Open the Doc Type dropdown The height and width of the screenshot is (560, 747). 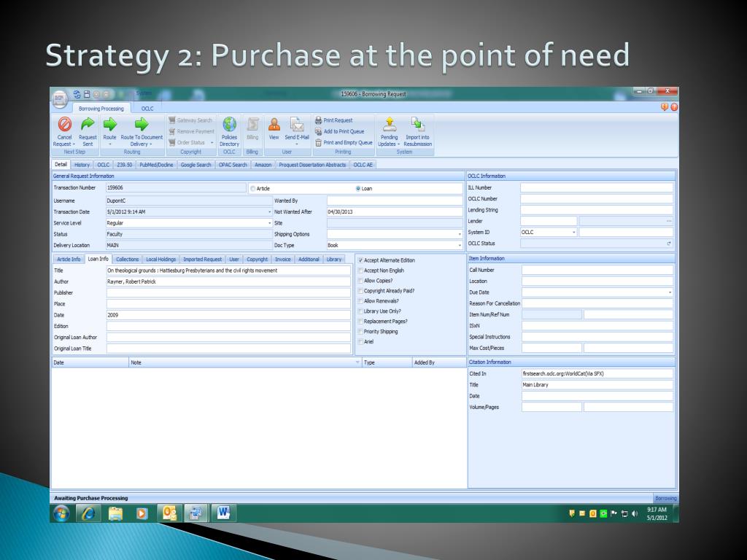(460, 245)
